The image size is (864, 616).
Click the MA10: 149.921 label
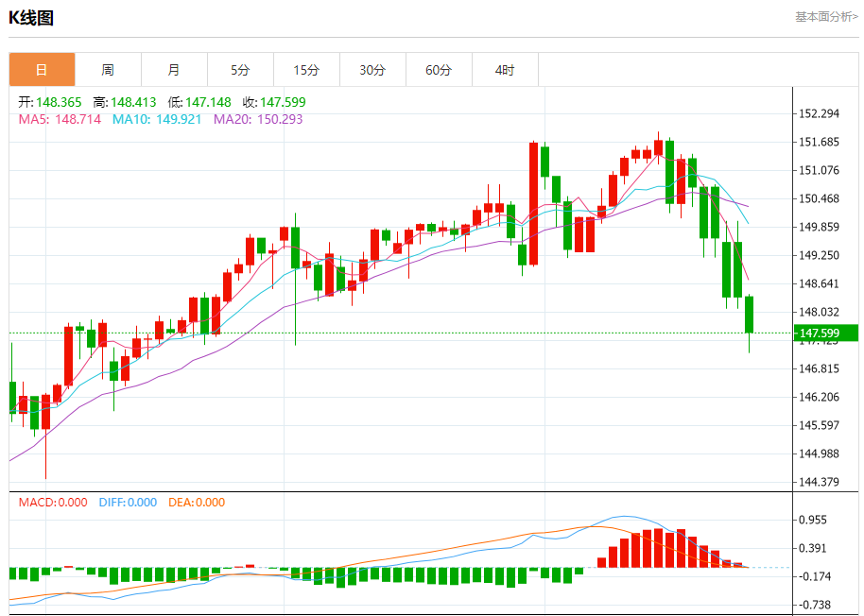click(x=157, y=119)
